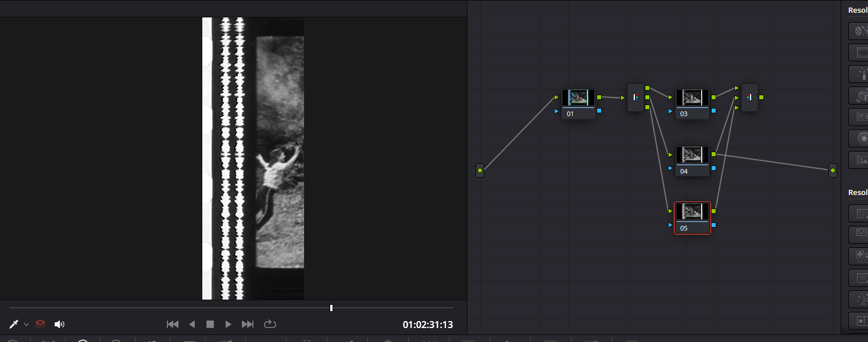Stop playback
Image resolution: width=868 pixels, height=342 pixels.
210,324
